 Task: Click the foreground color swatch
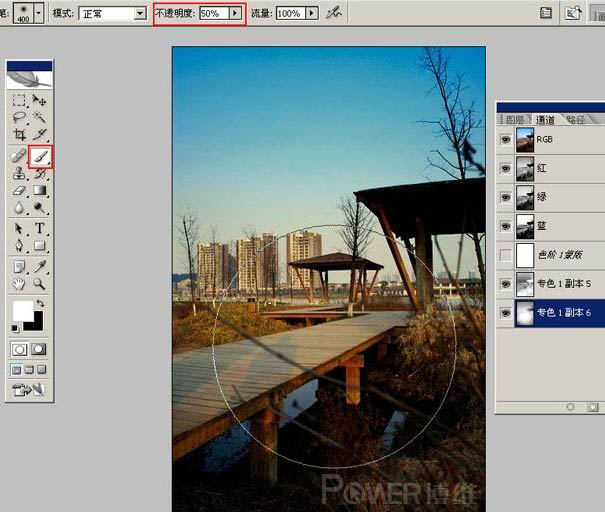tap(23, 312)
